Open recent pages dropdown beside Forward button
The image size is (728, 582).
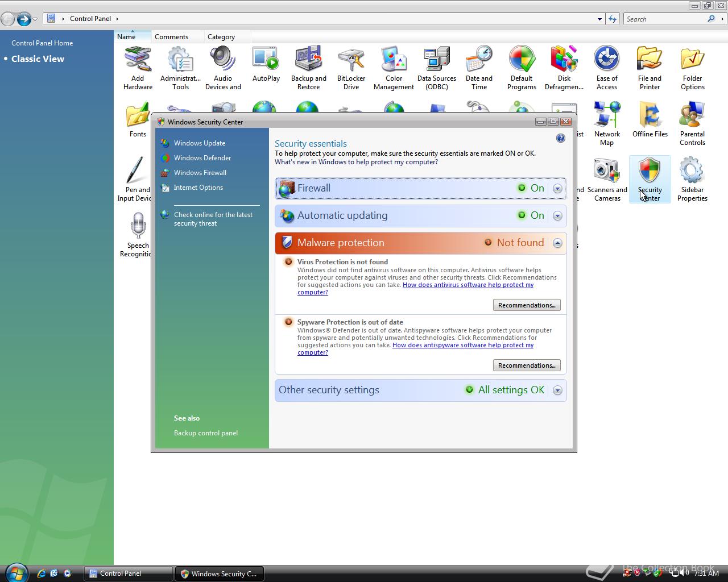tap(35, 19)
